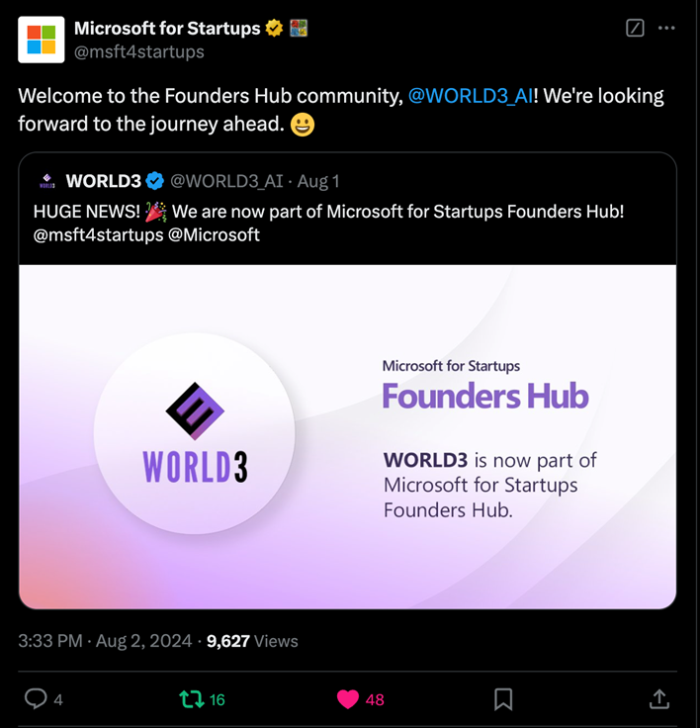This screenshot has height=728, width=700.
Task: Unlike the post via the pink heart
Action: pos(347,699)
